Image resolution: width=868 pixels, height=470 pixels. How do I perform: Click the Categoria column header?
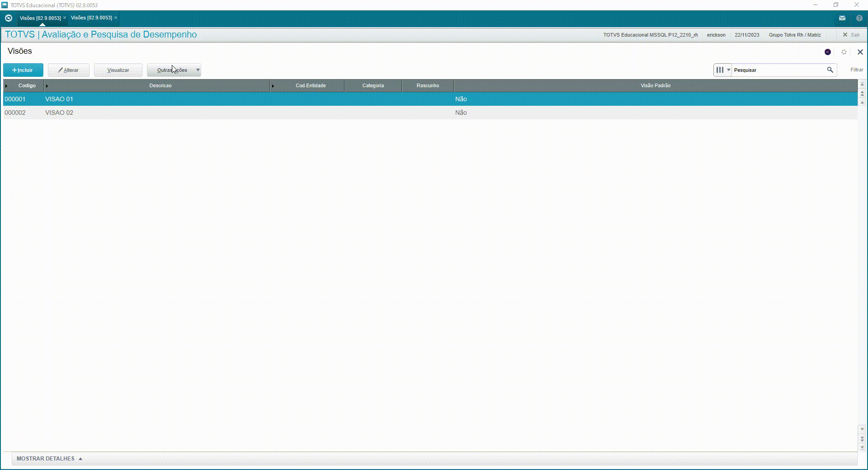pyautogui.click(x=373, y=85)
